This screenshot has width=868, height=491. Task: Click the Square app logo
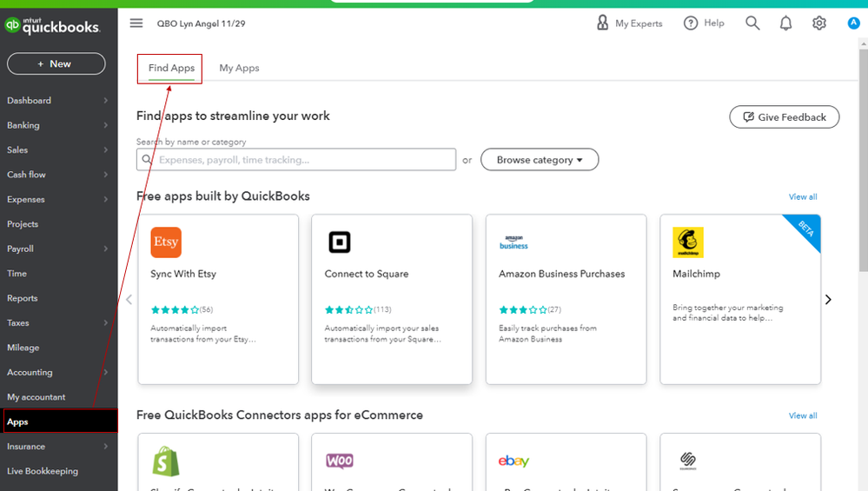click(340, 242)
